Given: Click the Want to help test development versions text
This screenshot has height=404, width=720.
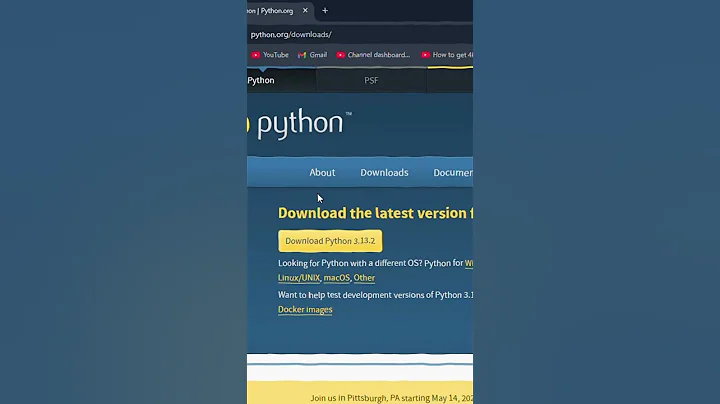Looking at the screenshot, I should 375,295.
